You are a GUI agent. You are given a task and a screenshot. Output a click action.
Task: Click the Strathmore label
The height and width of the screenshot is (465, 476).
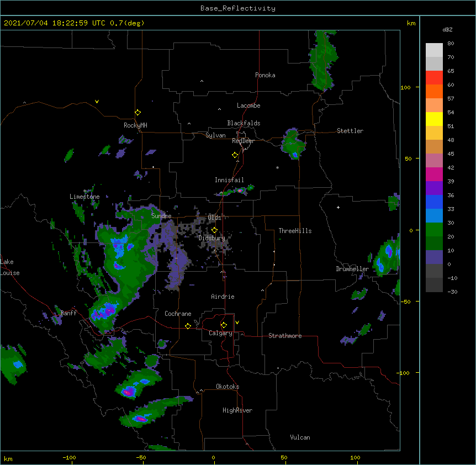[x=285, y=336]
